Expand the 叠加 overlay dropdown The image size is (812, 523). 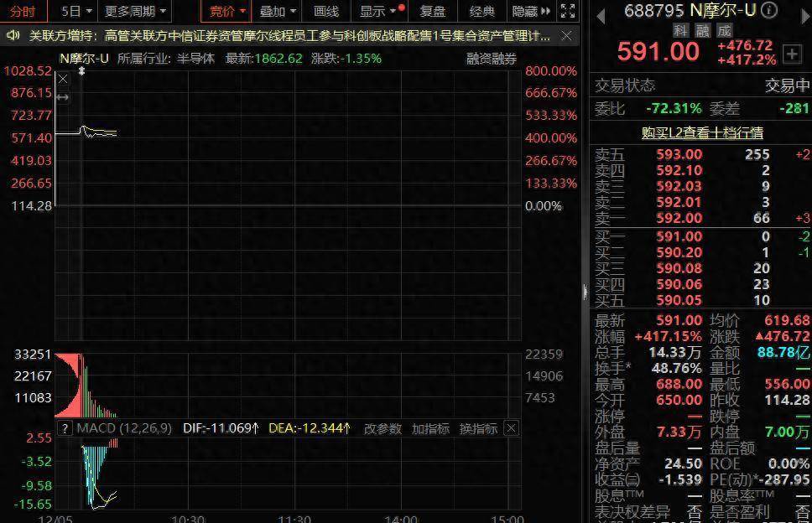(x=278, y=11)
